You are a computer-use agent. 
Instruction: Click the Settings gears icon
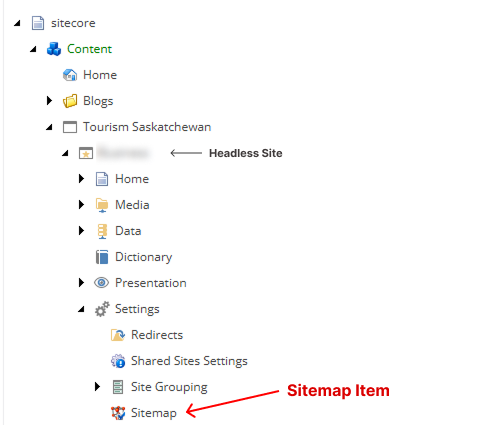click(x=102, y=309)
